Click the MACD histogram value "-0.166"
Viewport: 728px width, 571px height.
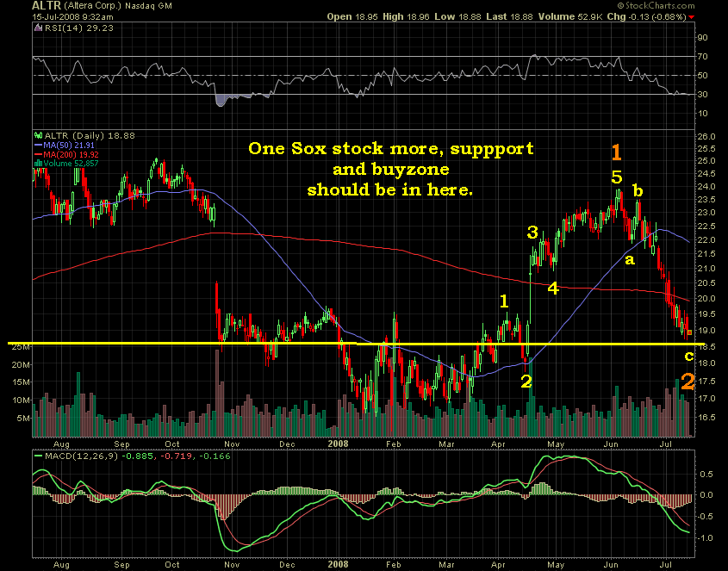pos(215,456)
